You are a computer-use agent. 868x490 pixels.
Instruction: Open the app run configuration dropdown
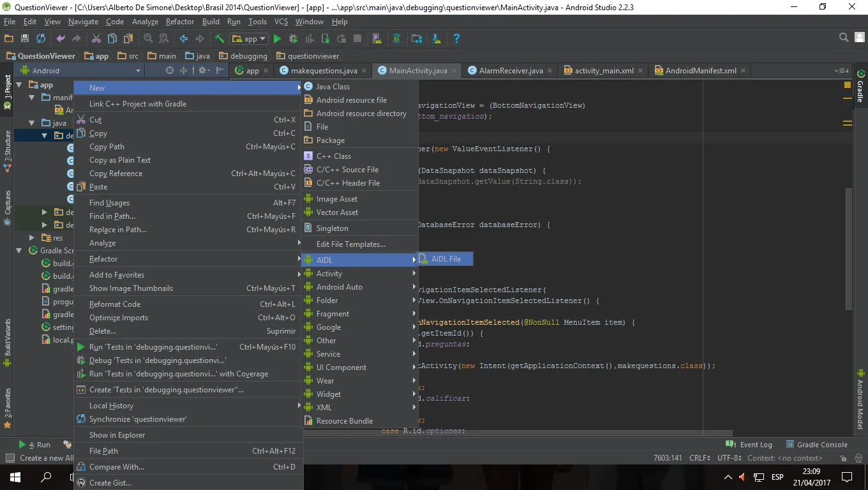point(250,39)
